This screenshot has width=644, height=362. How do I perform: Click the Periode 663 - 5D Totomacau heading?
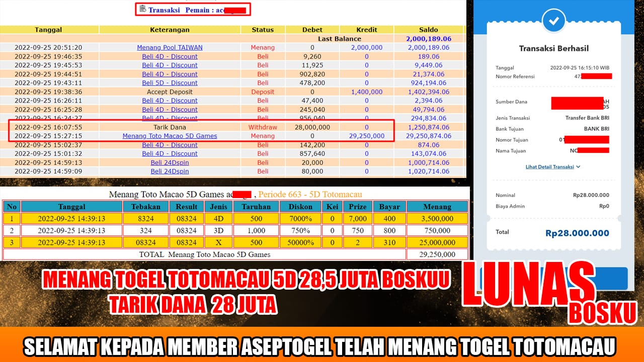[309, 195]
